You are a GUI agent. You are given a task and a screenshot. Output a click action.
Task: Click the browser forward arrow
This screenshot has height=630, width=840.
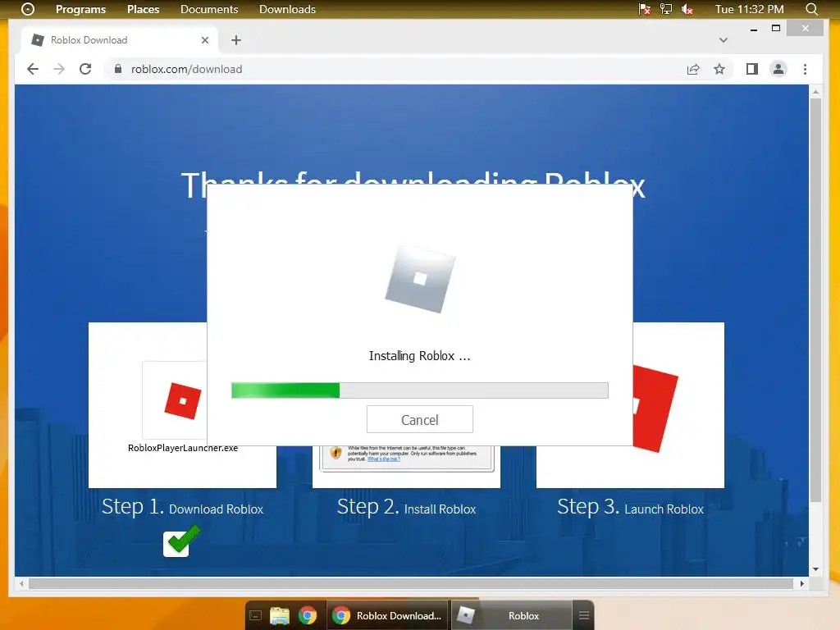(x=59, y=69)
